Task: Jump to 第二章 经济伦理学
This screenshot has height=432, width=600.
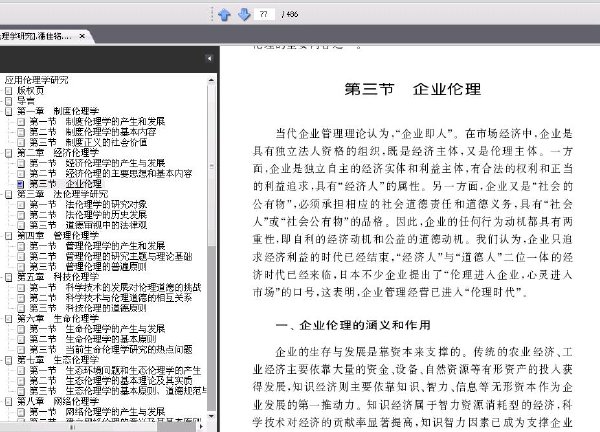Action: point(58,153)
